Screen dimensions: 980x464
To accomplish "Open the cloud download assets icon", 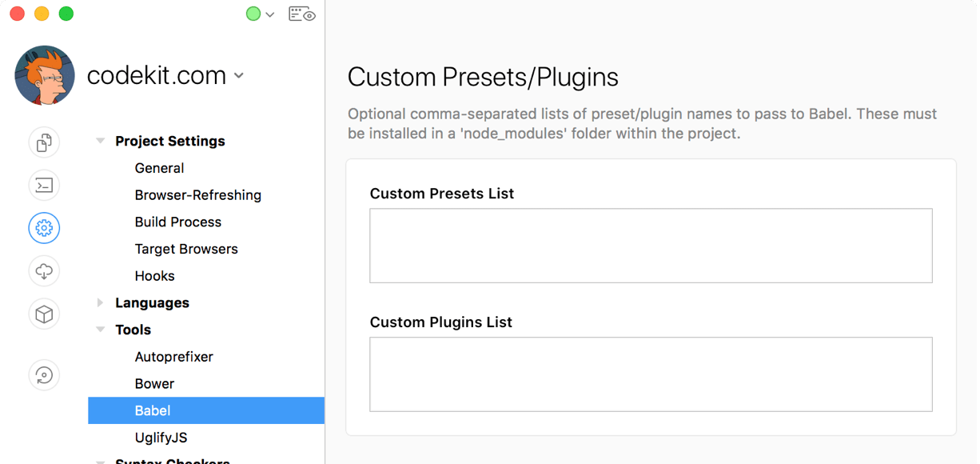I will [x=44, y=271].
